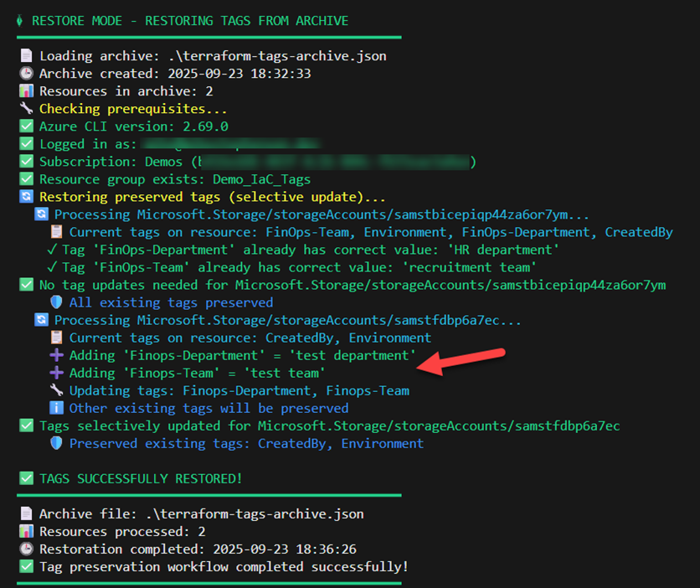Open the terraform-tags-archive.json file link
Viewport: 700px width, 588px height.
[x=272, y=55]
